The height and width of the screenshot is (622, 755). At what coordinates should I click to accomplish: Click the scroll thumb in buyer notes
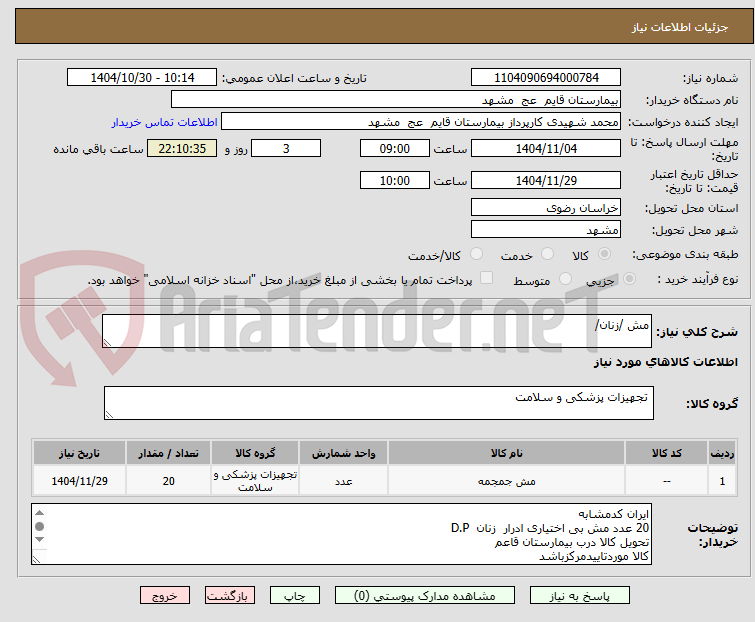point(40,526)
